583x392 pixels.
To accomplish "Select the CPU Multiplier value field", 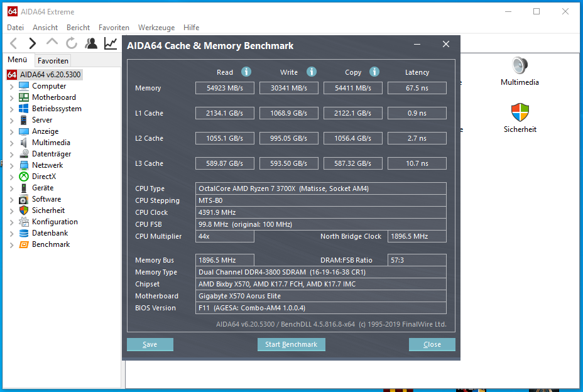I will (x=224, y=236).
